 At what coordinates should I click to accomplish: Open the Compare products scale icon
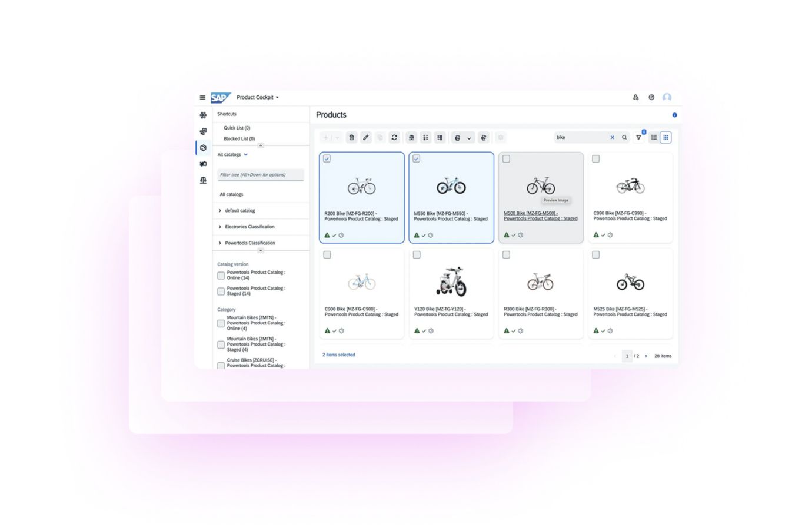tap(411, 137)
